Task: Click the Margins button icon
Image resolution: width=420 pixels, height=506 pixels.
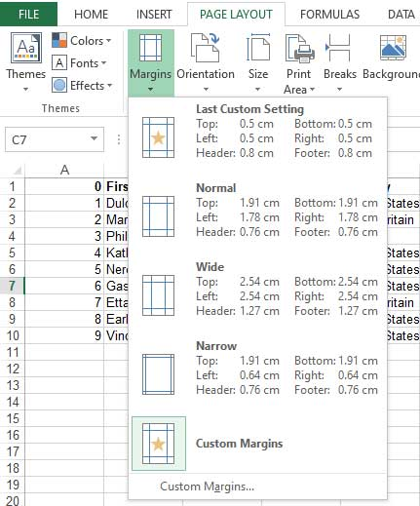Action: 151,48
